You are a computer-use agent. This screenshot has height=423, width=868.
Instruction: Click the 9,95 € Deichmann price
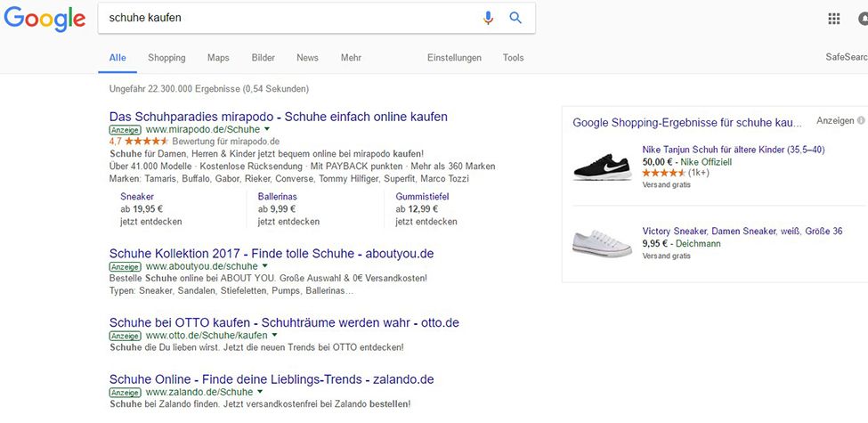click(653, 244)
